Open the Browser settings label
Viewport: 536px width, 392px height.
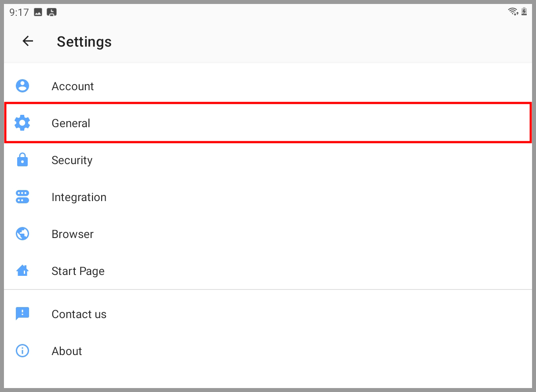(x=73, y=234)
